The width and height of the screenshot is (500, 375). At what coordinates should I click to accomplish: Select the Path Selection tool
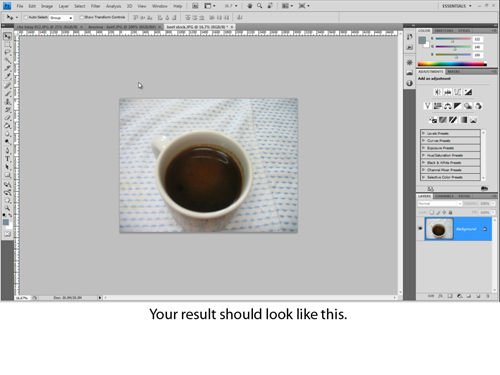(7, 167)
